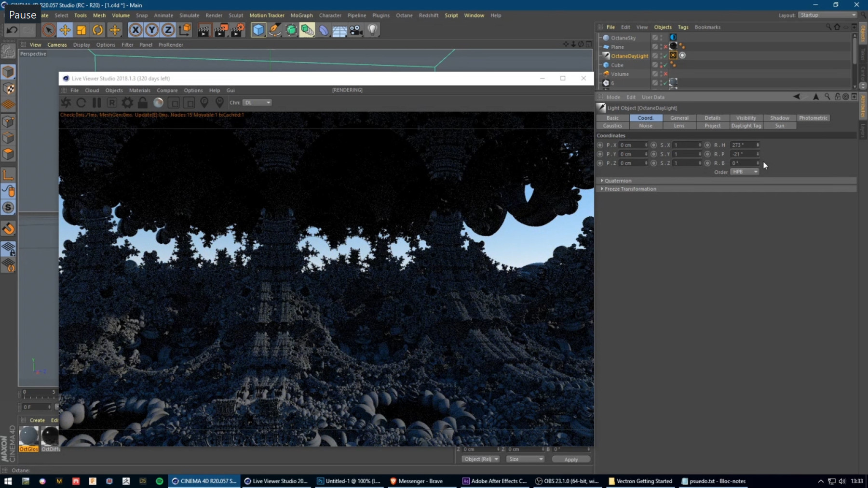Viewport: 868px width, 488px height.
Task: Open the MoGraph menu
Action: 301,15
